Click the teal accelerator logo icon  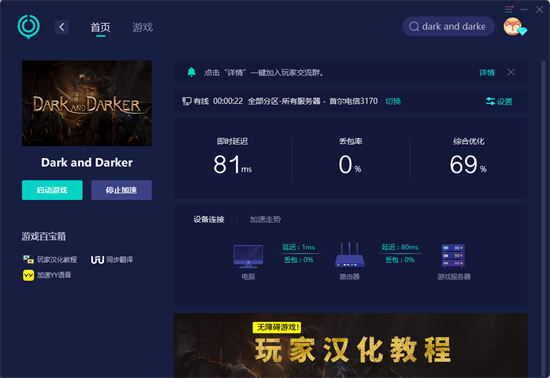click(28, 27)
